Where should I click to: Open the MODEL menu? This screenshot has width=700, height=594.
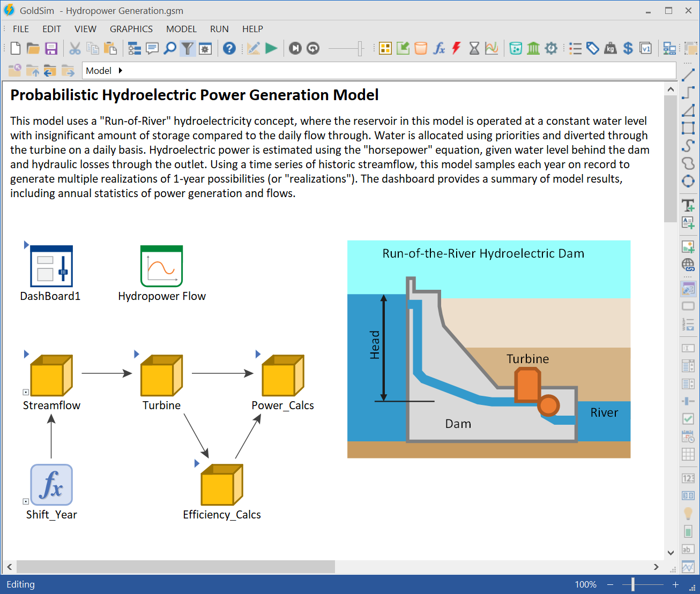coord(181,29)
